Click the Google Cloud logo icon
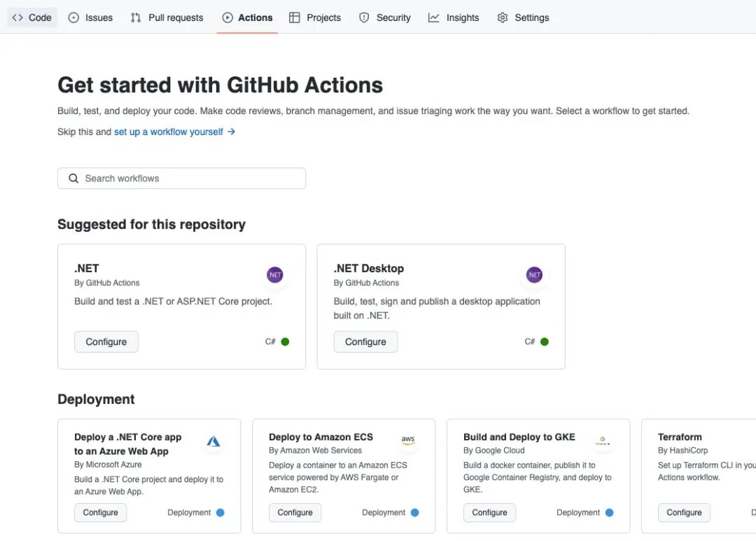Image resolution: width=756 pixels, height=541 pixels. point(602,441)
